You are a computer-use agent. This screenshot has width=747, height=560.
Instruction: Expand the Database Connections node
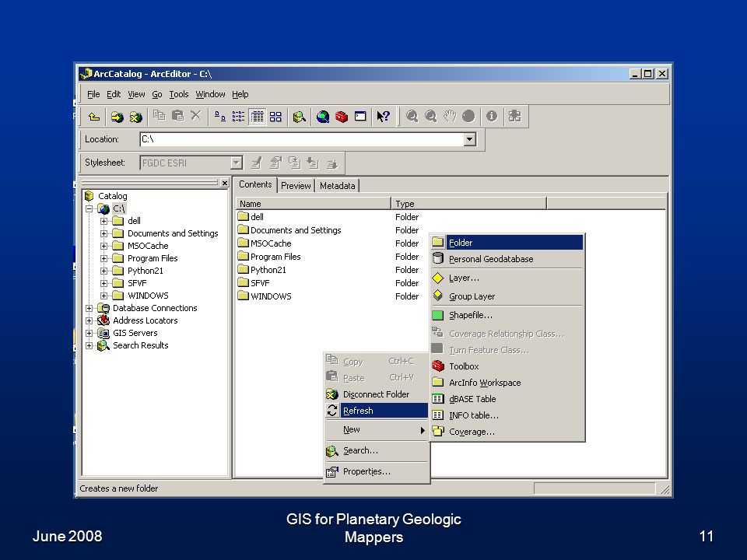point(89,308)
